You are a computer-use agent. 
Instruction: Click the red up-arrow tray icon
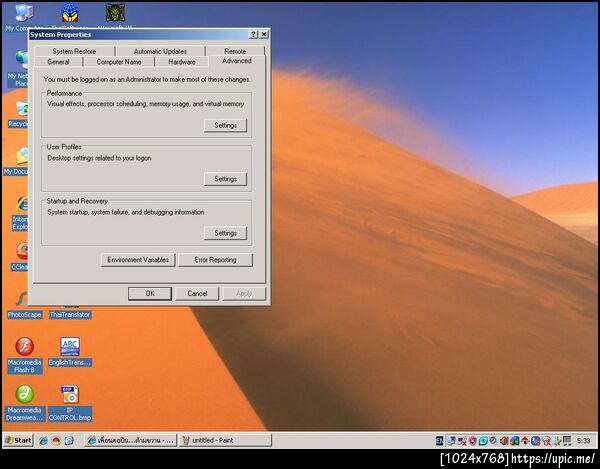pos(525,441)
